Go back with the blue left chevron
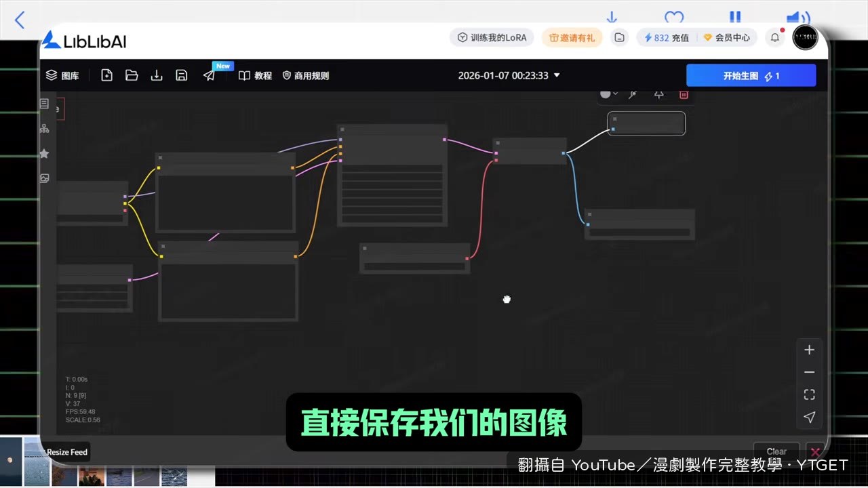 (20, 20)
